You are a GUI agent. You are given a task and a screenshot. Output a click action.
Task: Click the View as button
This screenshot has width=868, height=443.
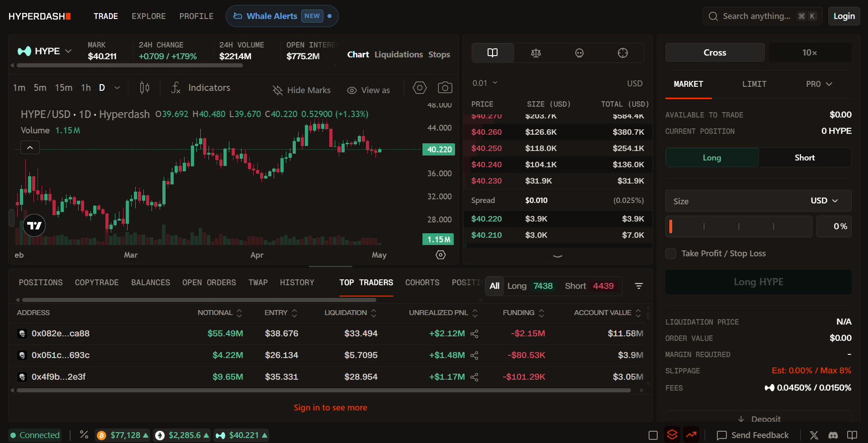point(368,90)
